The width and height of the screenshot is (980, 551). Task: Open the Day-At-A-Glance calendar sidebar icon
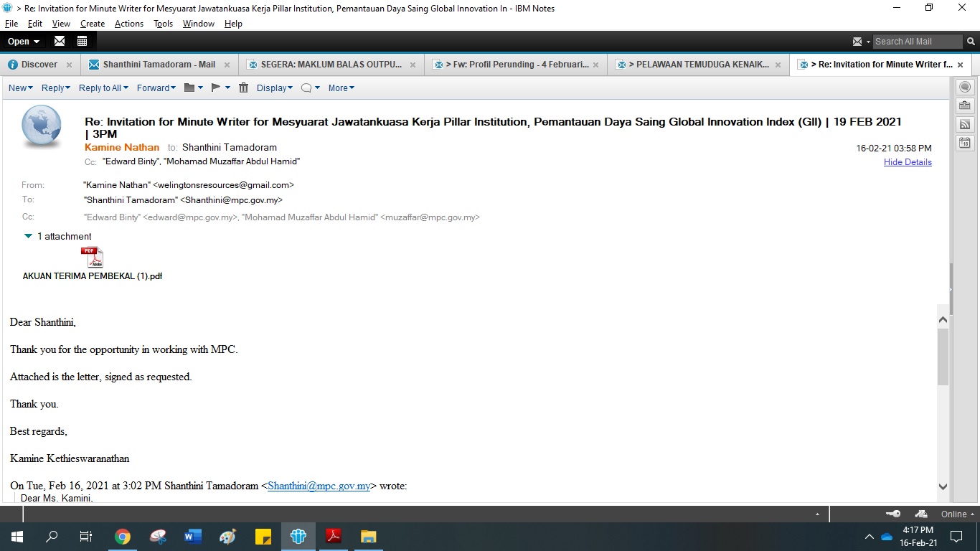(x=965, y=143)
